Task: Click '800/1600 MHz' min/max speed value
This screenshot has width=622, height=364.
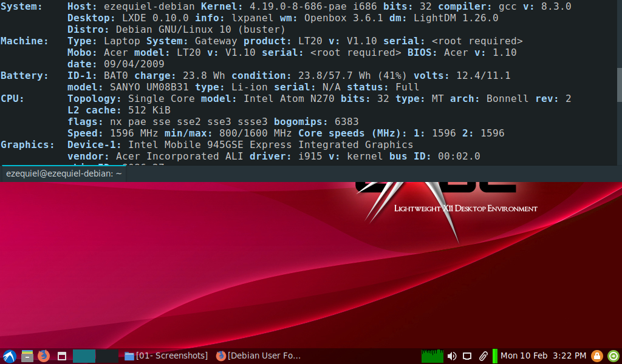Action: 256,133
